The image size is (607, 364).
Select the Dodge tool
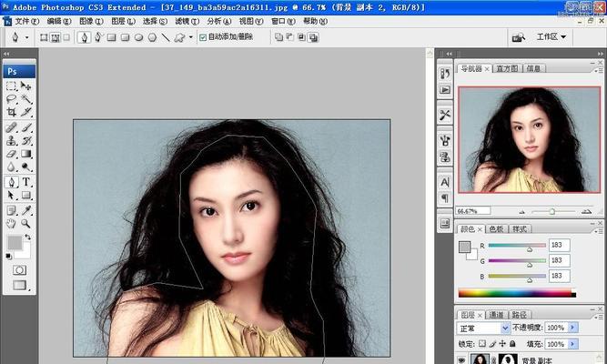(x=26, y=167)
